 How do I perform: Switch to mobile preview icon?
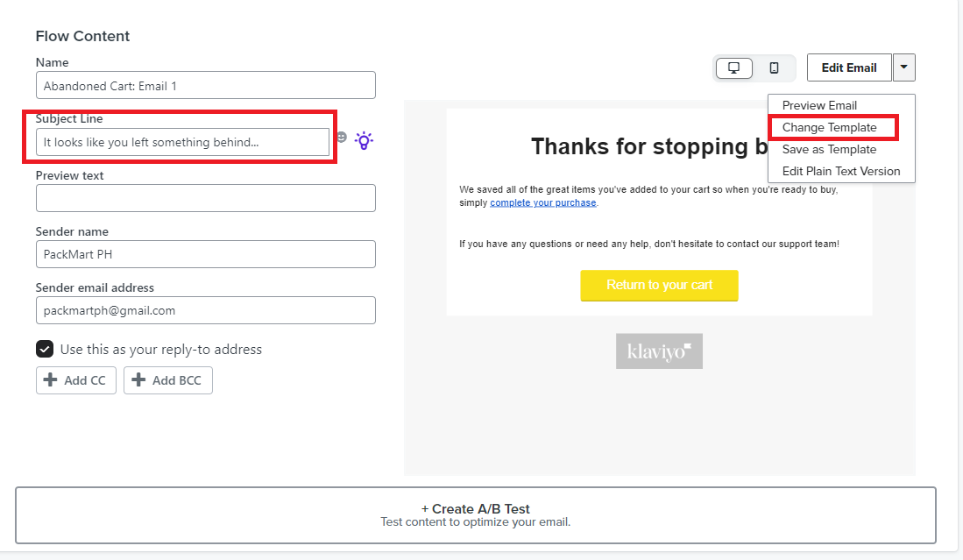(774, 67)
